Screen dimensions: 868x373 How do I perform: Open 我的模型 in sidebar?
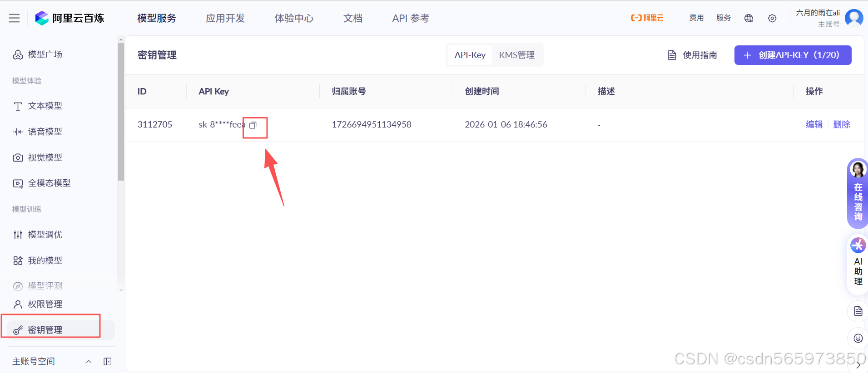(38, 260)
